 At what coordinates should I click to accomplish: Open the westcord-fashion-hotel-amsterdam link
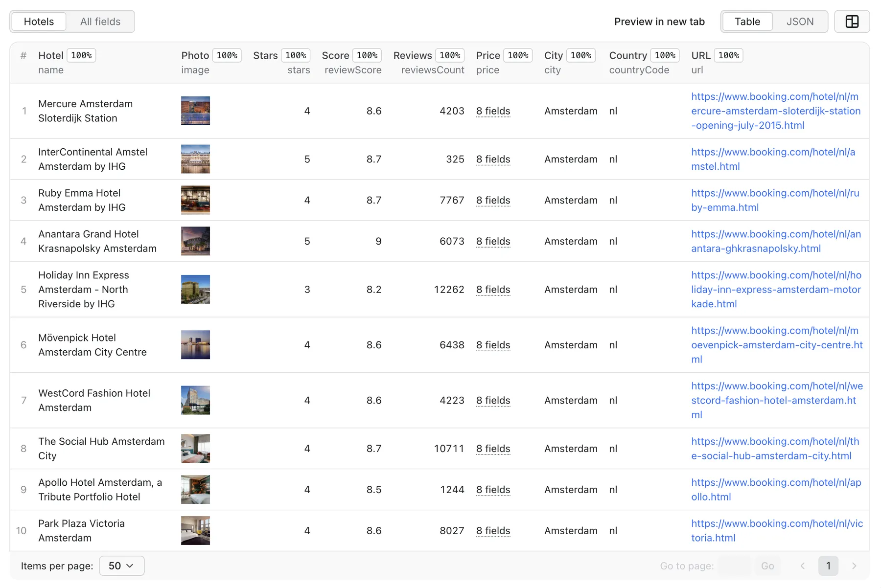click(x=777, y=400)
